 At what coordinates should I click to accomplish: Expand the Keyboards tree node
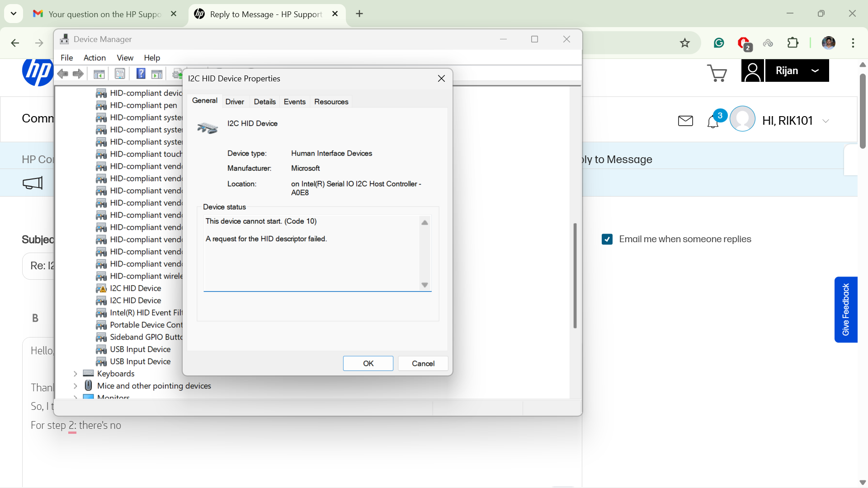point(75,374)
